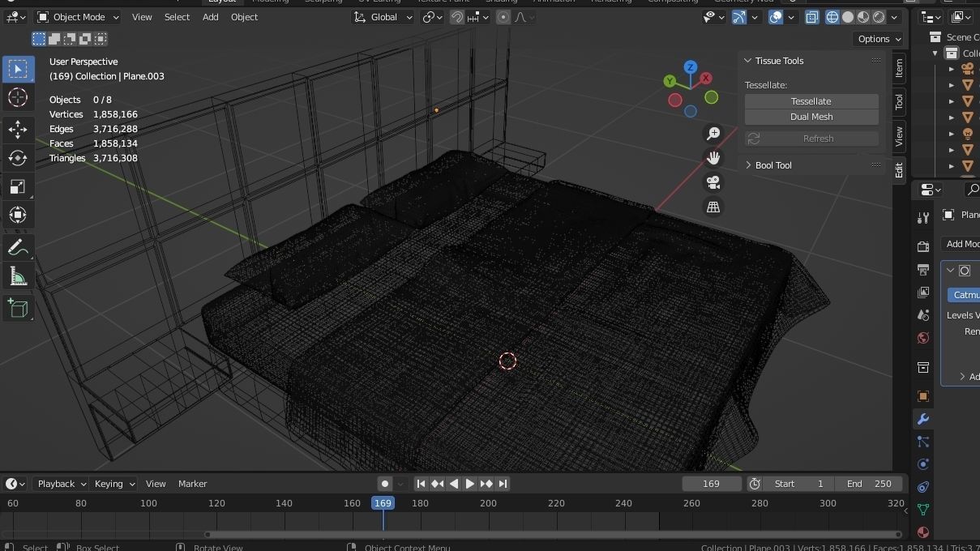This screenshot has height=551, width=980.
Task: Pick the Rotate tool
Action: click(18, 158)
